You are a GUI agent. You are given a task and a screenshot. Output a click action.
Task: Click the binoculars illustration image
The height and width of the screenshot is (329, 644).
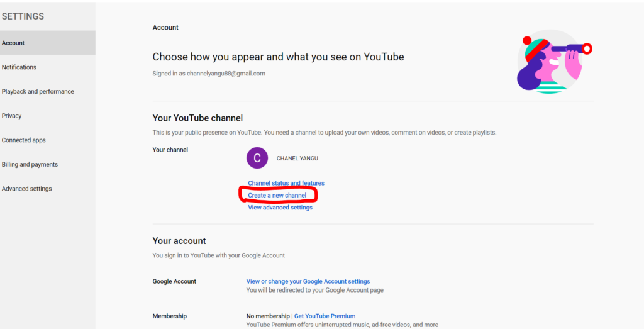click(x=554, y=62)
